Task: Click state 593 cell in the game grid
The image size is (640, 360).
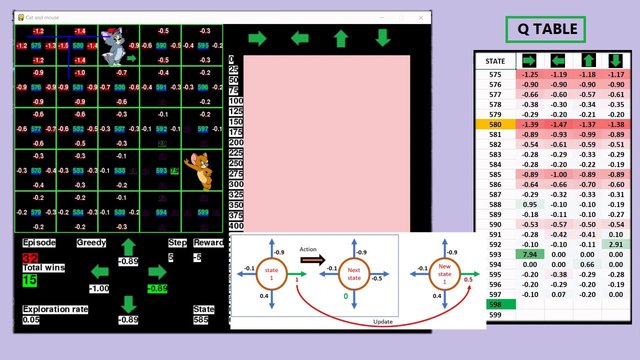Action: 161,171
